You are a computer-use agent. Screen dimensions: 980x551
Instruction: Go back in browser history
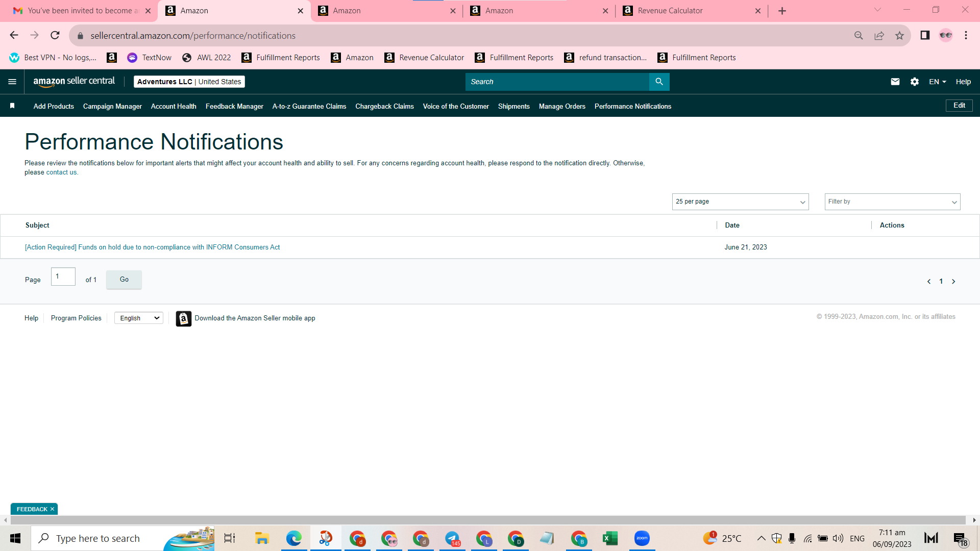point(14,35)
